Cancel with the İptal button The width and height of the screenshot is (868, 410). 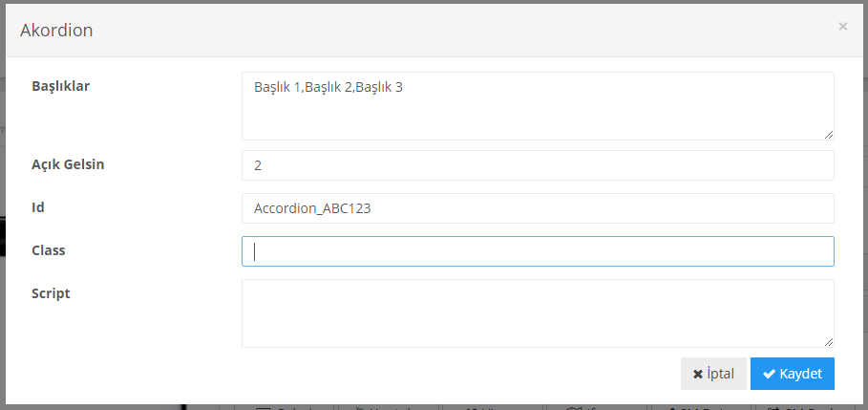[713, 374]
